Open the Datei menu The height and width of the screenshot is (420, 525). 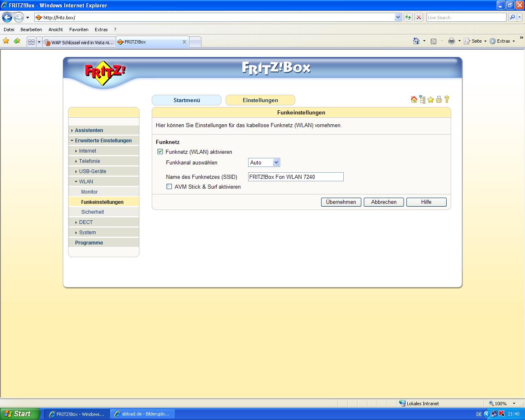9,30
